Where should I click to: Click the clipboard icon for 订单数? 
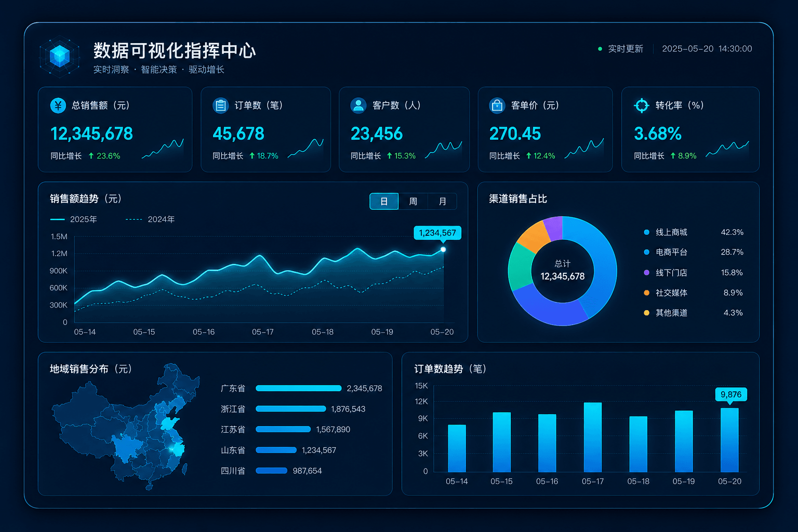pos(221,105)
